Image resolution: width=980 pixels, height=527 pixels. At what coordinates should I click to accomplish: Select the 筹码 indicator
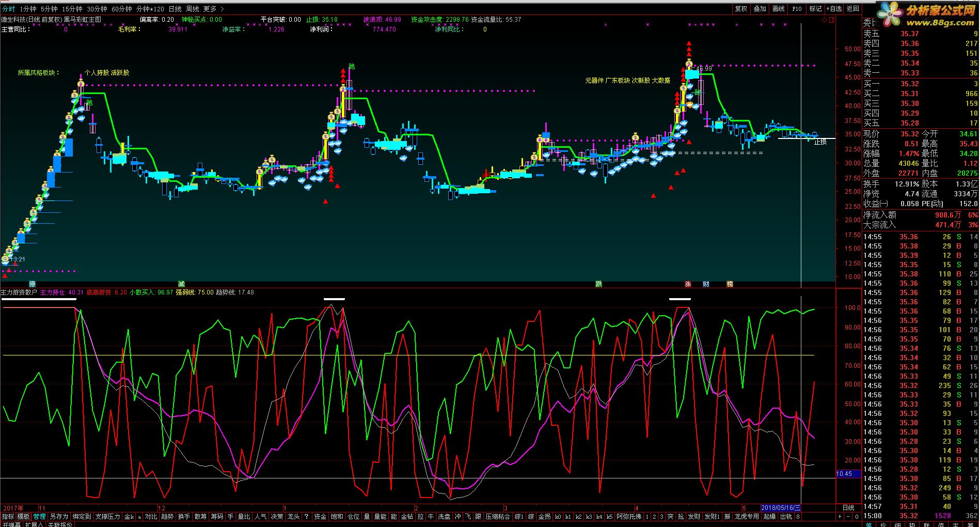(217, 517)
